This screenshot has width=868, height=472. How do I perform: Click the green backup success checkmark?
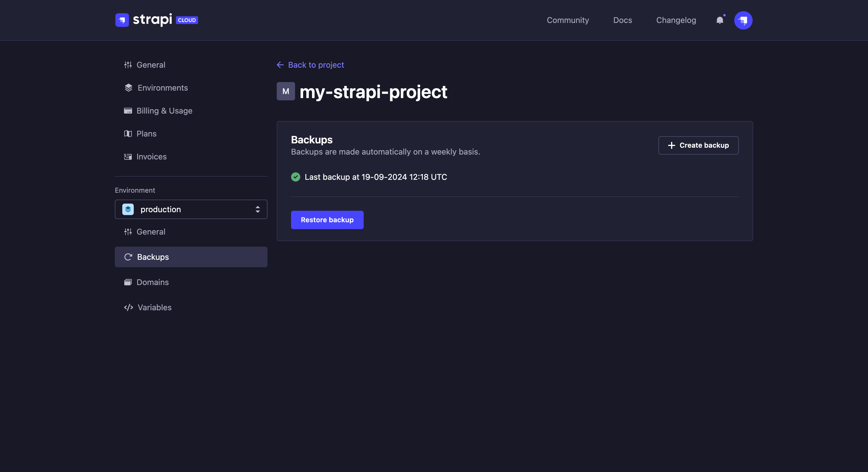[296, 177]
